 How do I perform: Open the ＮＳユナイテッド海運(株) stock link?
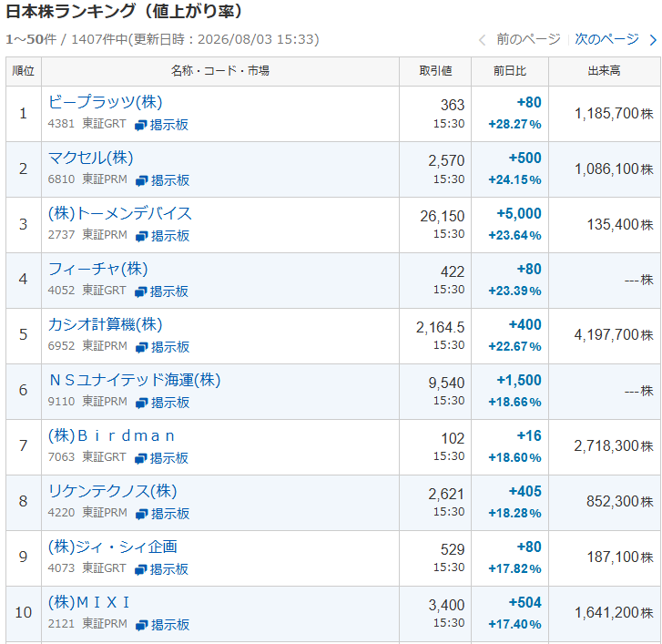point(134,380)
